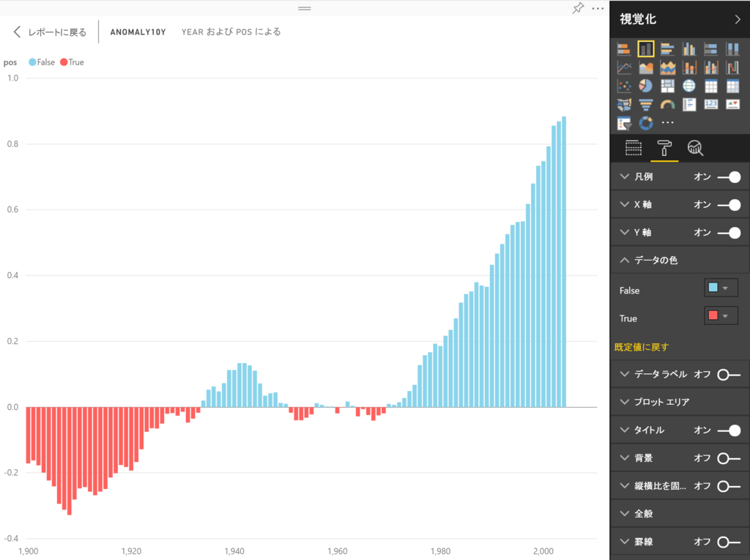Open more custom visuals ellipsis
This screenshot has height=560, width=750.
667,123
